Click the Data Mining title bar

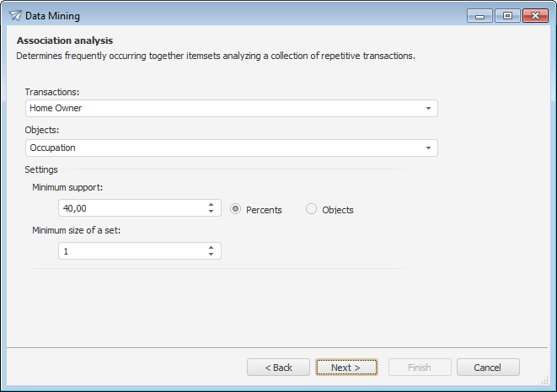[x=253, y=14]
